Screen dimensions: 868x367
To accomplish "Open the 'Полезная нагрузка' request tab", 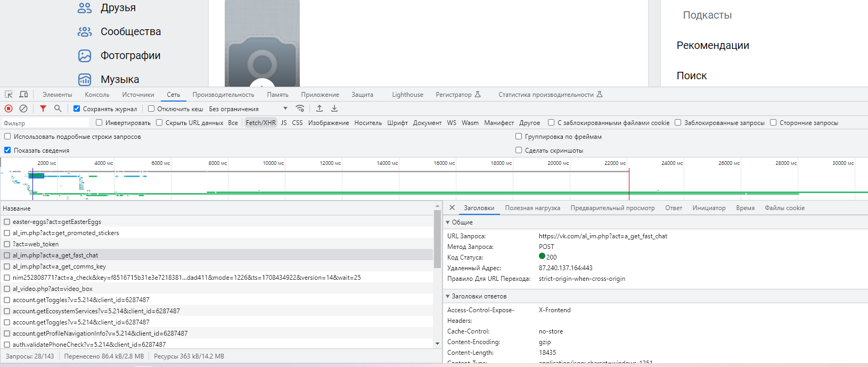I will click(x=533, y=208).
